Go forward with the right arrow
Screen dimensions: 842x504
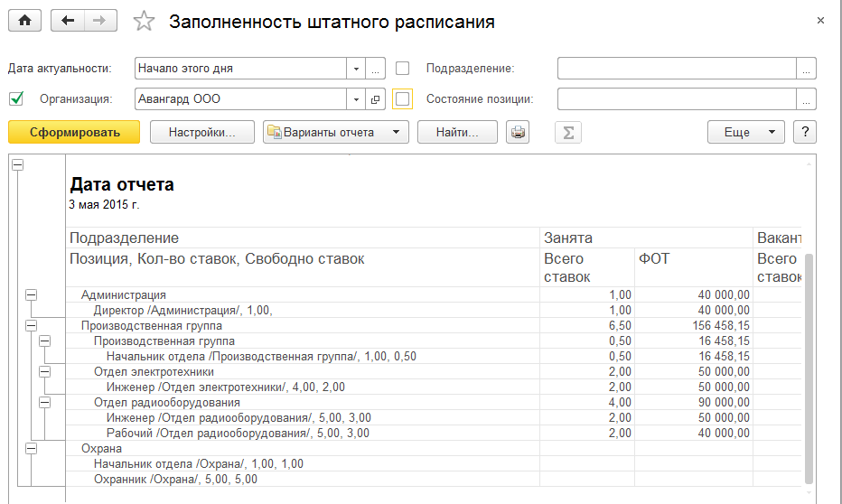coord(100,22)
